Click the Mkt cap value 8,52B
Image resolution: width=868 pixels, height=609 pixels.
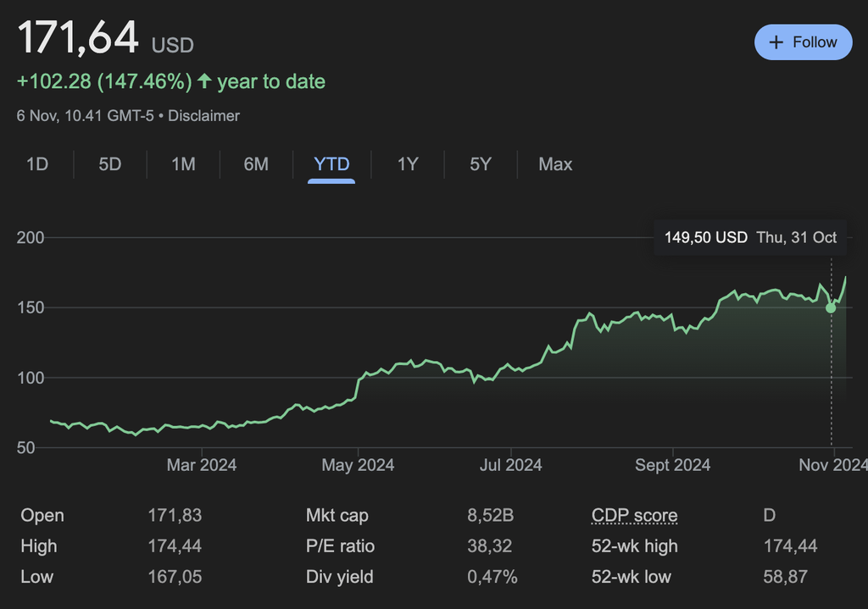pos(490,516)
